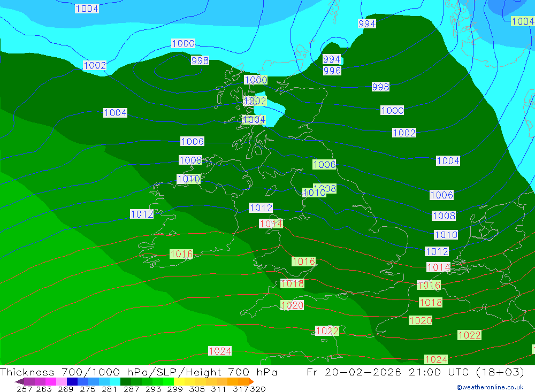Click the light pink legend swatch

click(62, 381)
